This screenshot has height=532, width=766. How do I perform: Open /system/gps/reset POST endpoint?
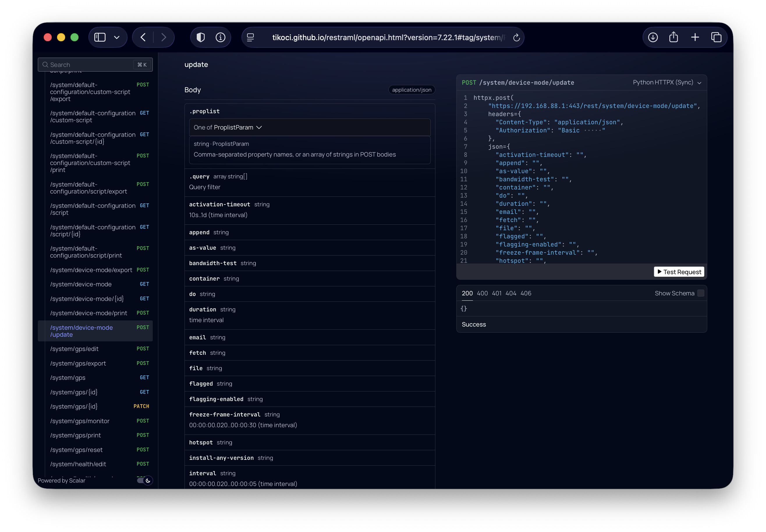click(x=95, y=450)
